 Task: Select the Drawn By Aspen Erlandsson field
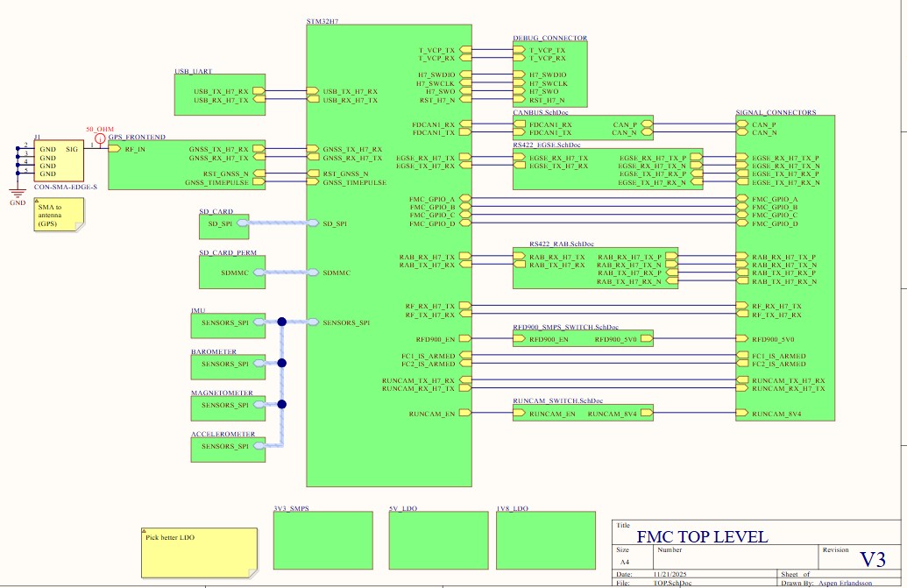pos(833,583)
